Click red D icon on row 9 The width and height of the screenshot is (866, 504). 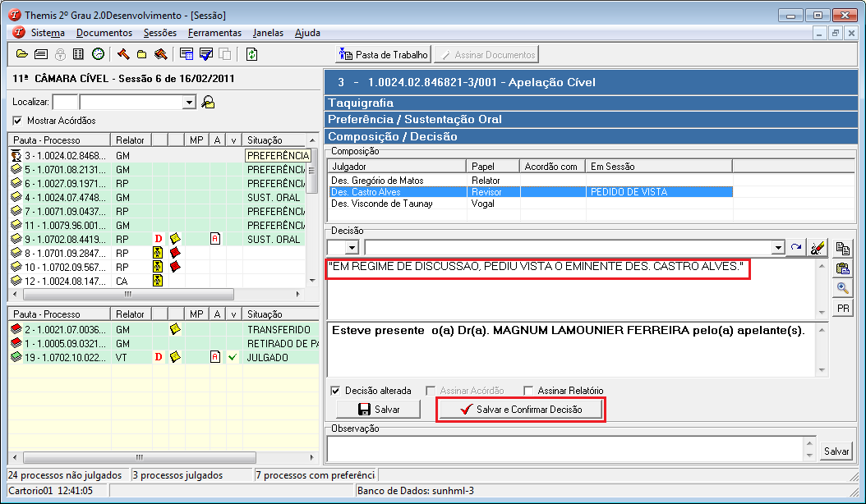[x=159, y=239]
